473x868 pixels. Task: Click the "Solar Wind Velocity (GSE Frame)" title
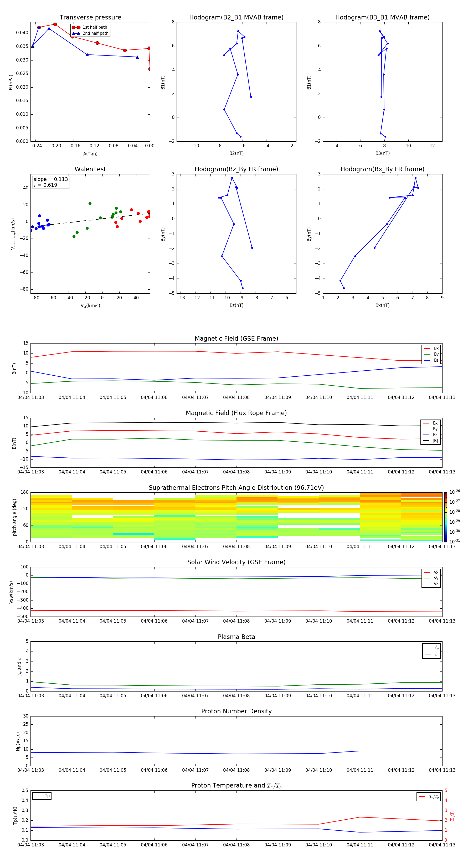coord(236,562)
